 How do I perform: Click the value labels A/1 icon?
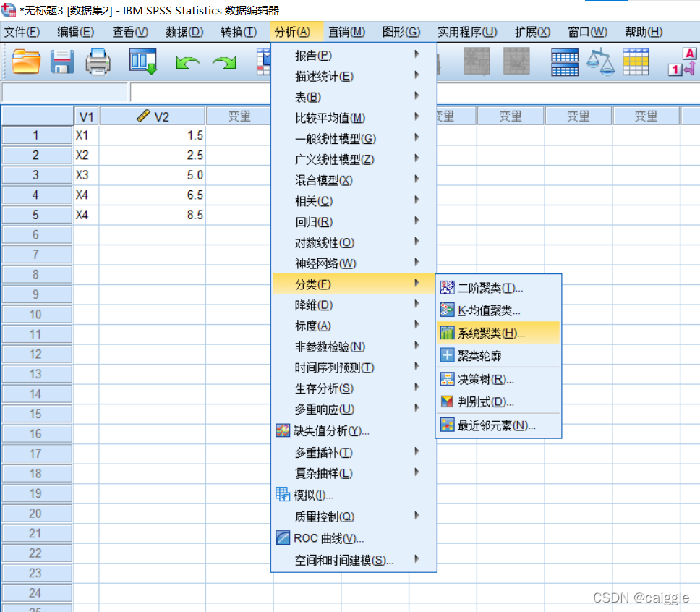[x=683, y=61]
